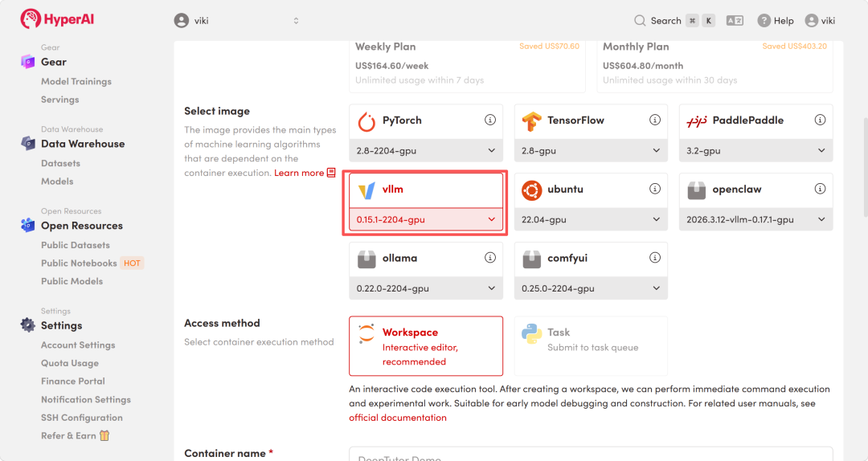Select the PyTorch image name
The height and width of the screenshot is (461, 868).
[x=402, y=120]
